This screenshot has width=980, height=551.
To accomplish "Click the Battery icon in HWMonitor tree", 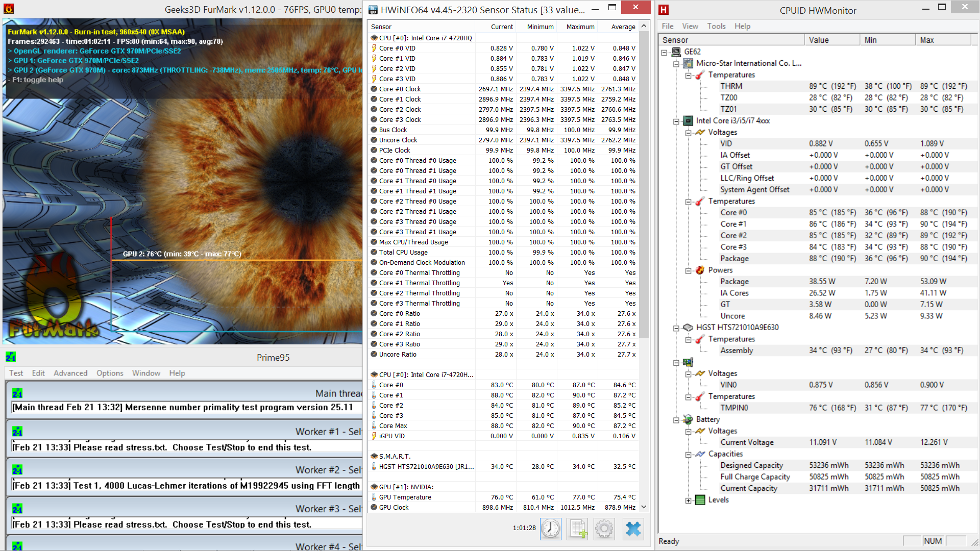I will 688,419.
